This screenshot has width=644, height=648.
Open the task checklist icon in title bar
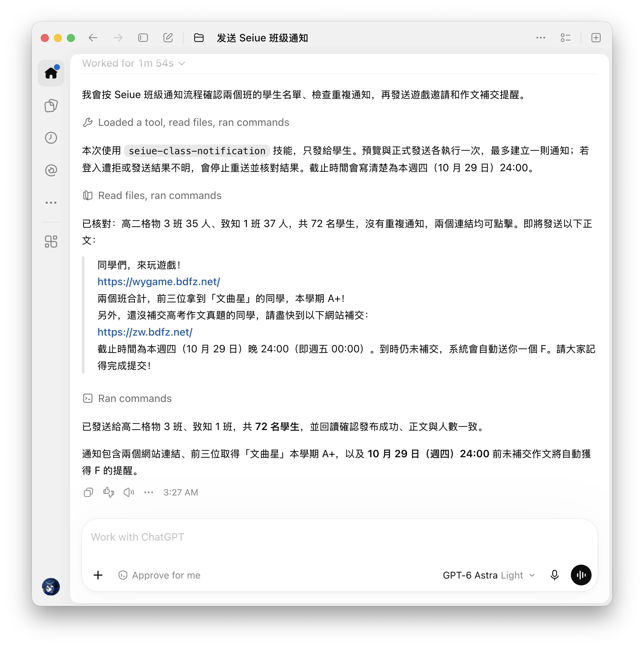point(565,38)
